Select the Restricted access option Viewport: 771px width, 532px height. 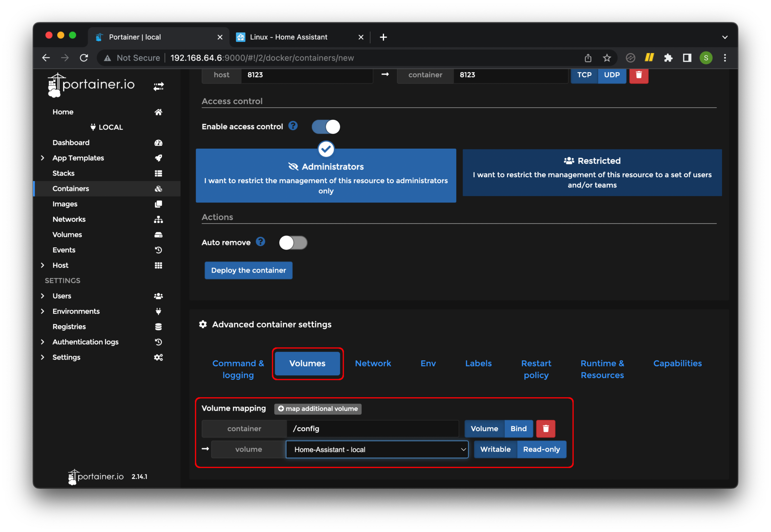coord(592,173)
